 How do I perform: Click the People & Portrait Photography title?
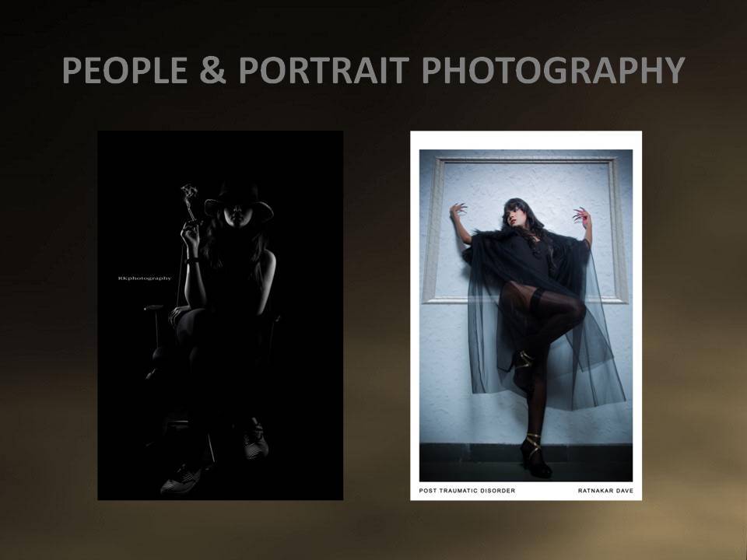(x=373, y=71)
